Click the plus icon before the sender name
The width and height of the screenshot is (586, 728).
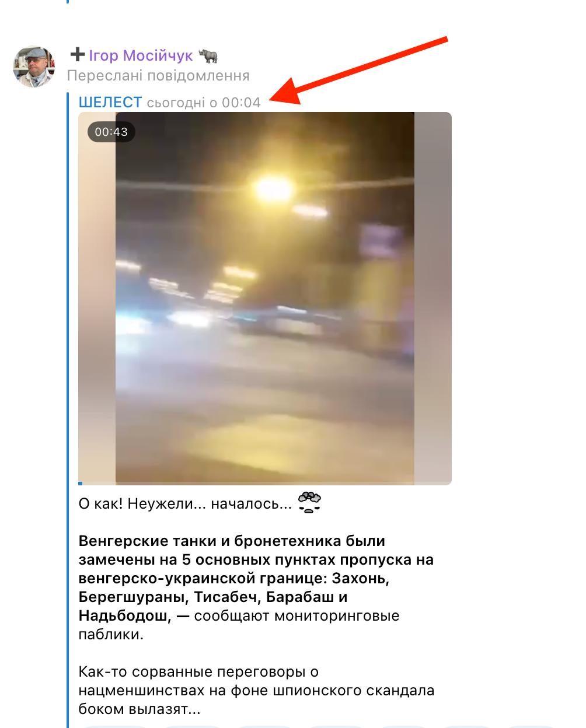77,55
